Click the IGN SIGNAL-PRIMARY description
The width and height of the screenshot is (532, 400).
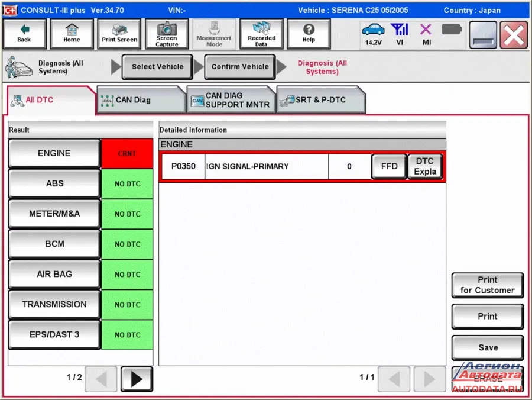tap(267, 166)
